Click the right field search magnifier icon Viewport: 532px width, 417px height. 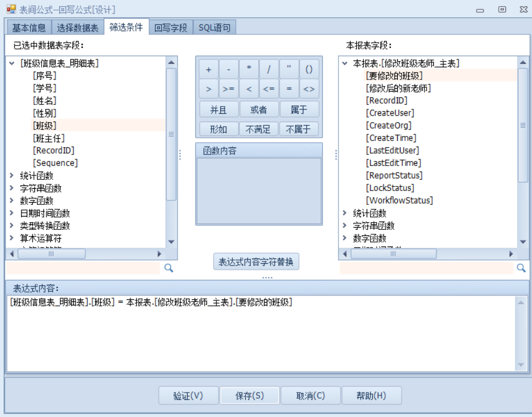click(x=521, y=268)
